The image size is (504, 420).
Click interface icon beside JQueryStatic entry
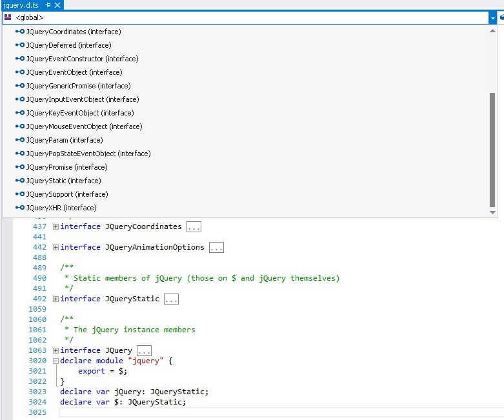(20, 181)
